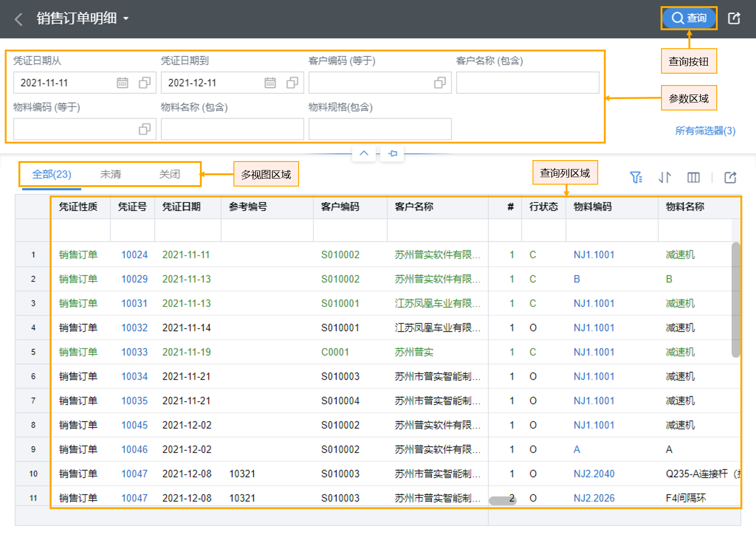Image resolution: width=756 pixels, height=537 pixels.
Task: Open voucher number 10024 link
Action: click(x=135, y=255)
